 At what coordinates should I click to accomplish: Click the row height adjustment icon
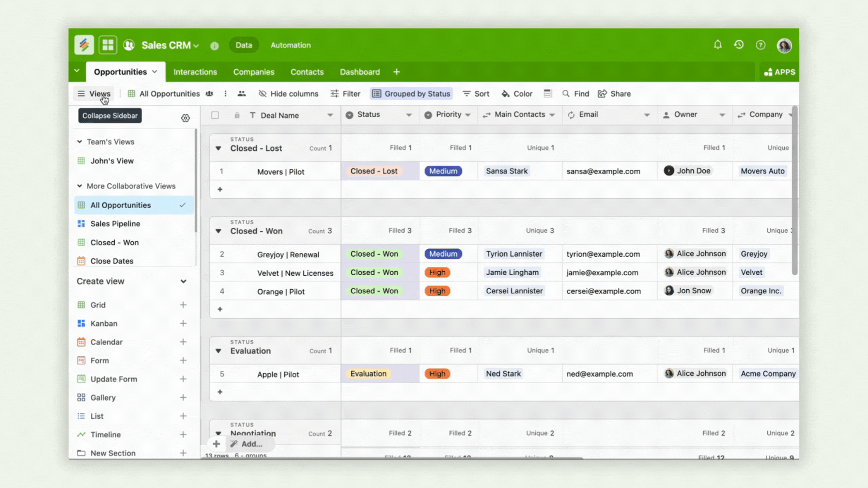[548, 93]
